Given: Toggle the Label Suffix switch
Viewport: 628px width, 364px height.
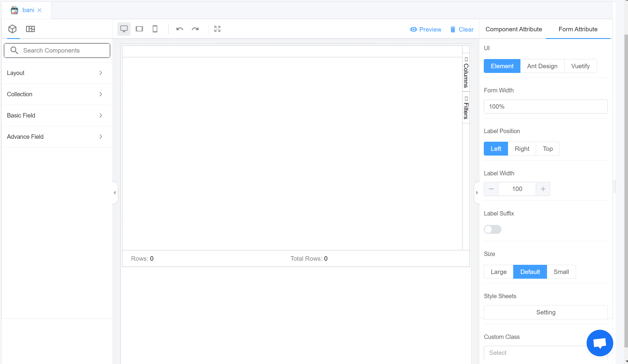Looking at the screenshot, I should point(492,229).
